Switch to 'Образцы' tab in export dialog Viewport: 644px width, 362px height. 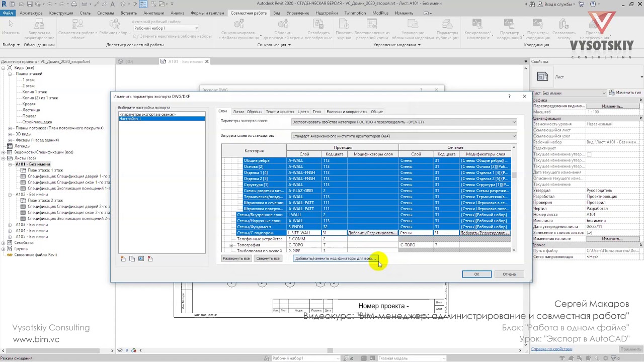pos(255,112)
